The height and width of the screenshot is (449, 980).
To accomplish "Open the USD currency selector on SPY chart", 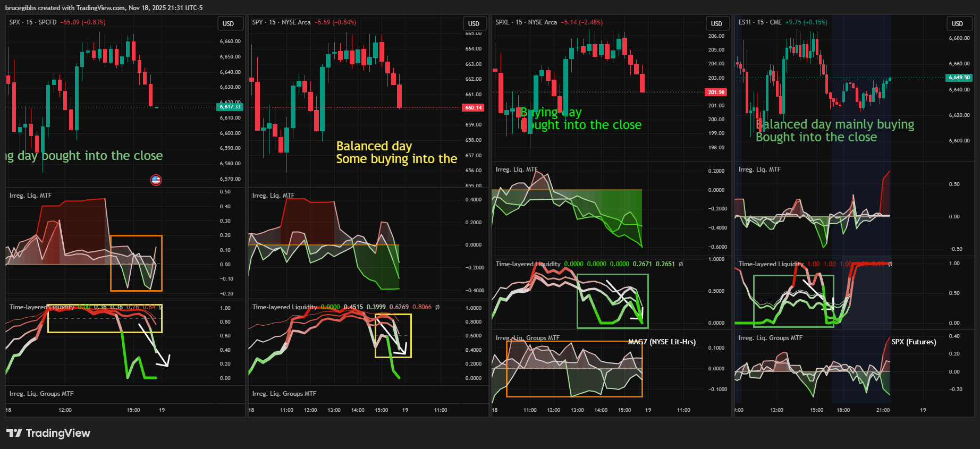I will 474,23.
